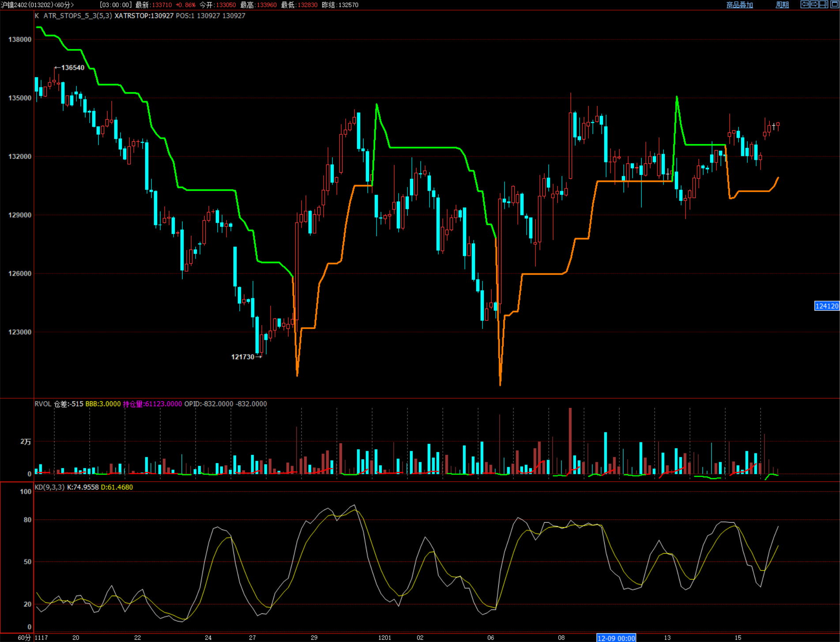840x642 pixels.
Task: Click the single window layout icon
Action: point(834,4)
